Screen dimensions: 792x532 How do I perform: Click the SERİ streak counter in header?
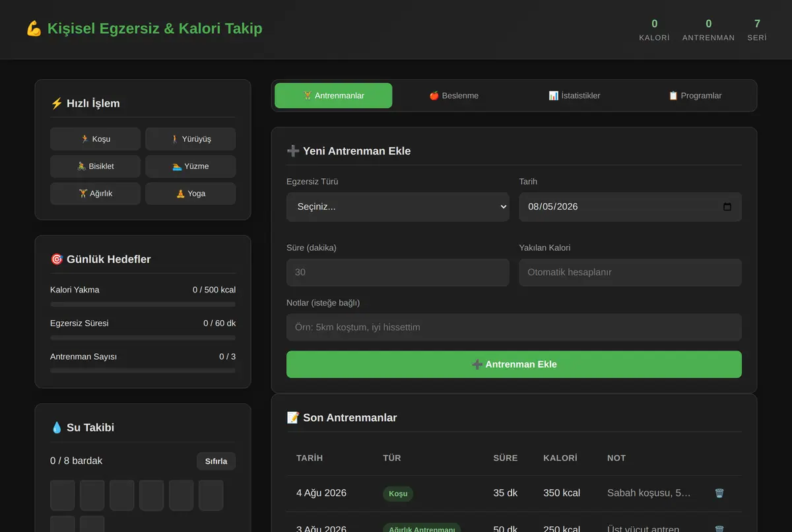757,30
